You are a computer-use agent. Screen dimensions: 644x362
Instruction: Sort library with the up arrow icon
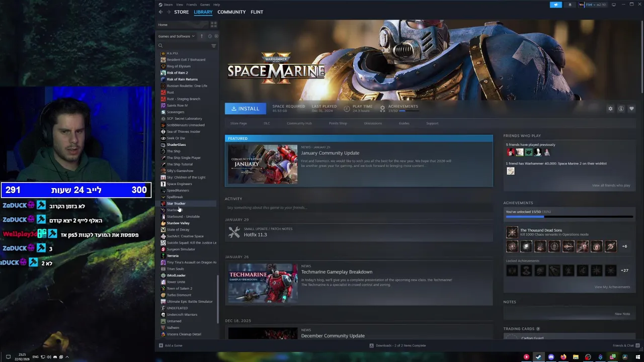click(201, 36)
